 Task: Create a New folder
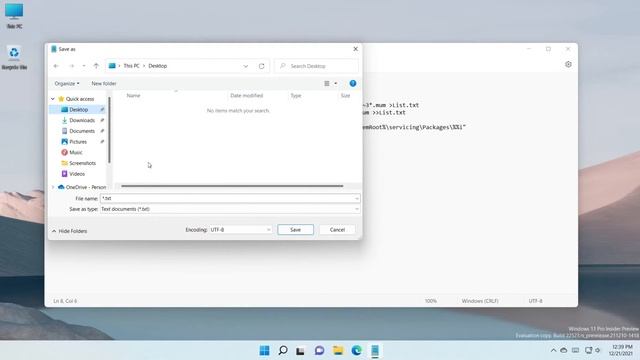coord(104,83)
